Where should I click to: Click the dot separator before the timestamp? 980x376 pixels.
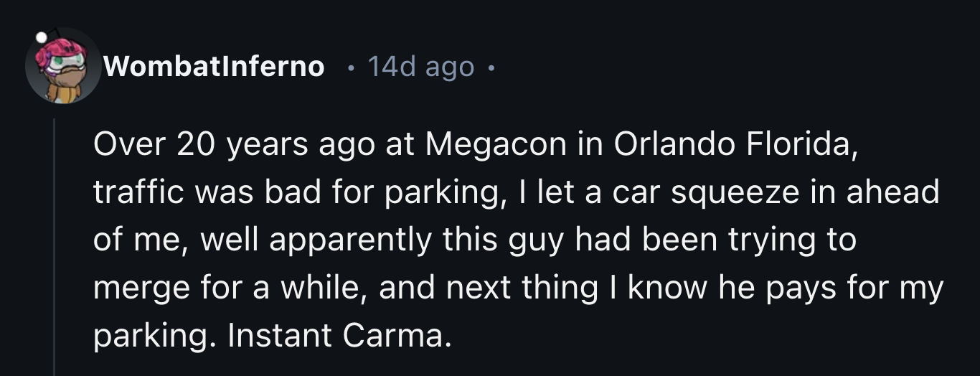pos(350,68)
